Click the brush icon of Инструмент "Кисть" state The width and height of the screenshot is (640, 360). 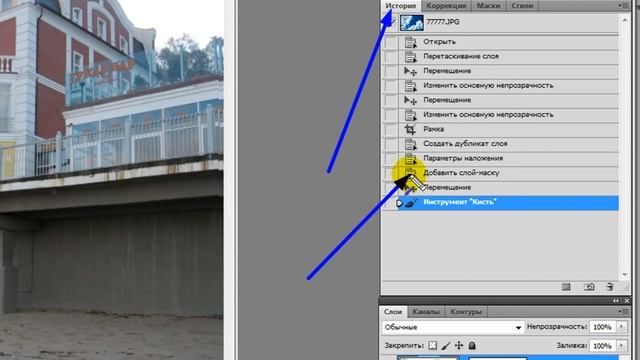[x=411, y=202]
